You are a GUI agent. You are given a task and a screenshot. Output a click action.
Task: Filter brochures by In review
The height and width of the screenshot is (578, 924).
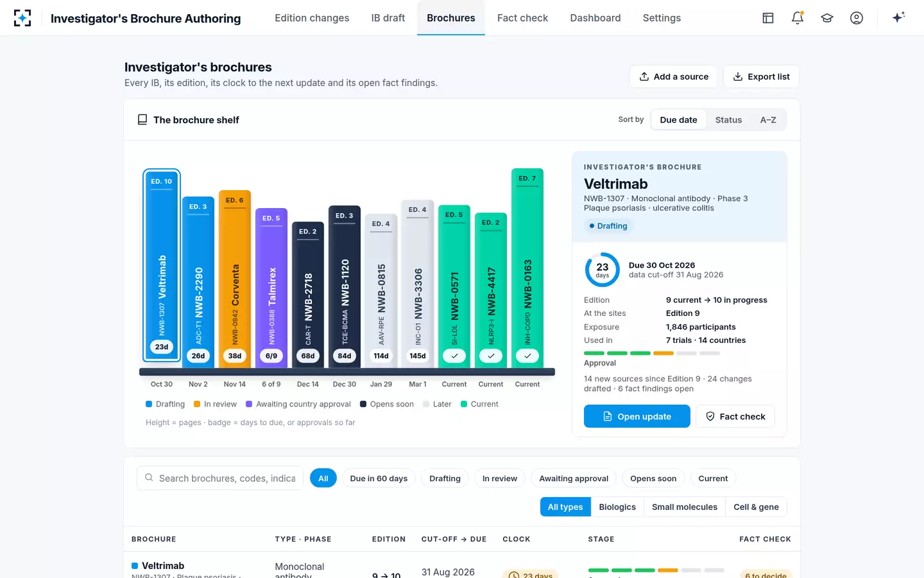500,478
